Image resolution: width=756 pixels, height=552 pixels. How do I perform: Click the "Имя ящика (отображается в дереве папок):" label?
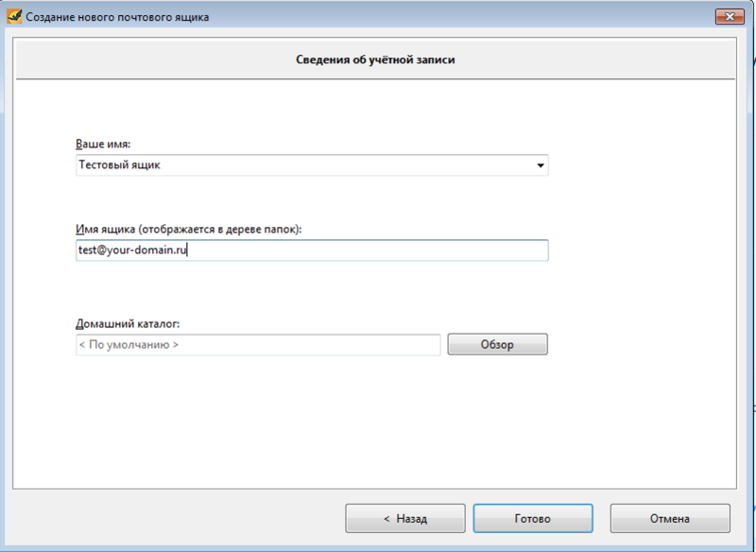pos(188,230)
